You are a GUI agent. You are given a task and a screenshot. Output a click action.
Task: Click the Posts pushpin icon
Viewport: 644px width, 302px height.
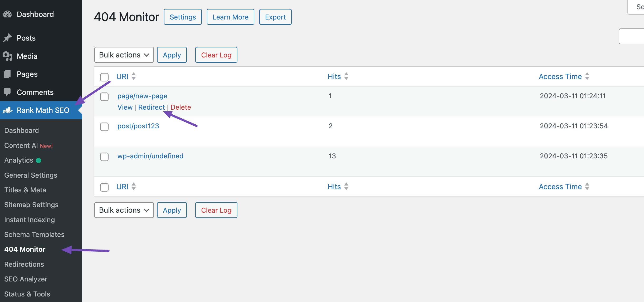7,38
